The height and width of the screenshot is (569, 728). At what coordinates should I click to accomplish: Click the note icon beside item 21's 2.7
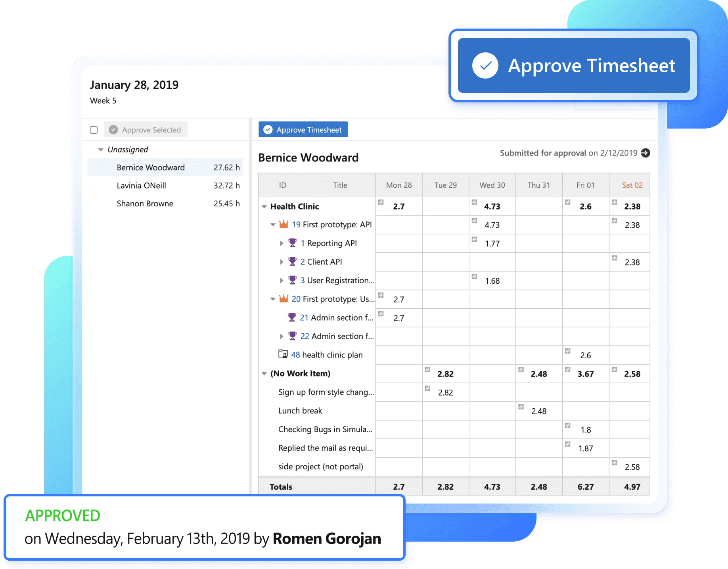pos(381,313)
